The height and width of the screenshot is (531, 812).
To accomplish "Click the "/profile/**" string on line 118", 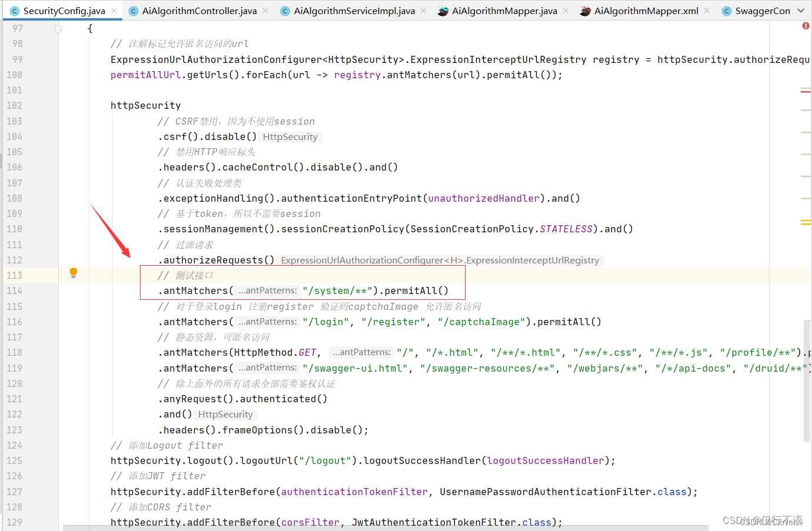I will [758, 352].
